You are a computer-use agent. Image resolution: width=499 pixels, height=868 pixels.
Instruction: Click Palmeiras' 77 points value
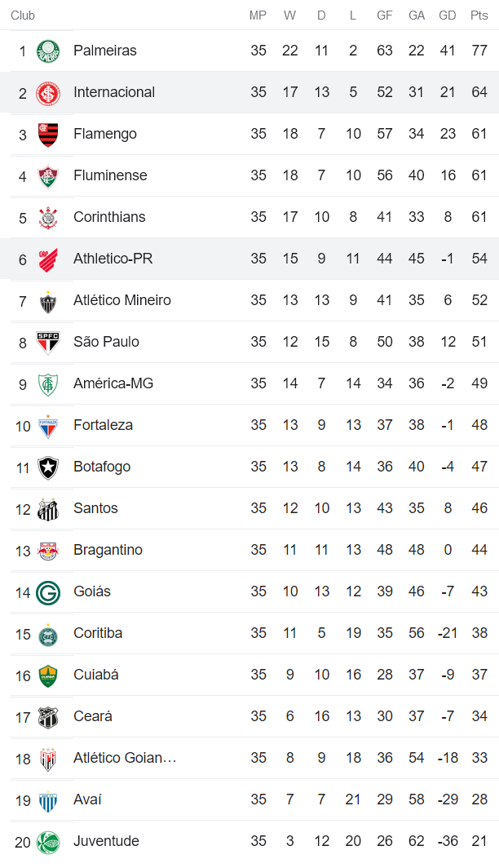(479, 51)
